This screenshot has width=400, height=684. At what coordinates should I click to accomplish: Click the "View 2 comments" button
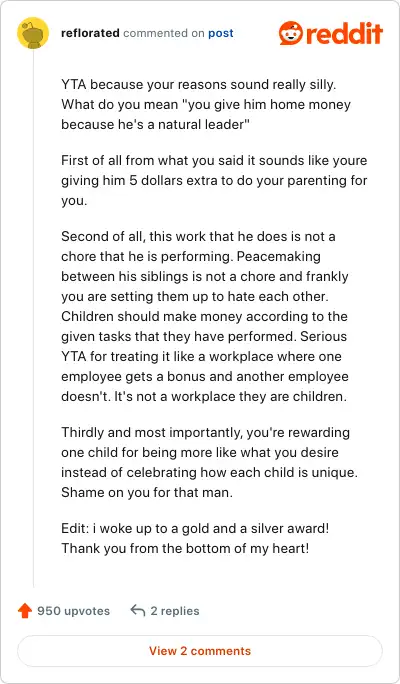tap(200, 651)
